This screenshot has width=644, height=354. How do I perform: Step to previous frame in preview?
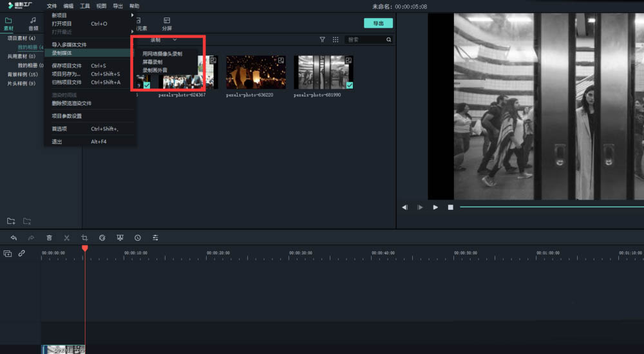404,207
